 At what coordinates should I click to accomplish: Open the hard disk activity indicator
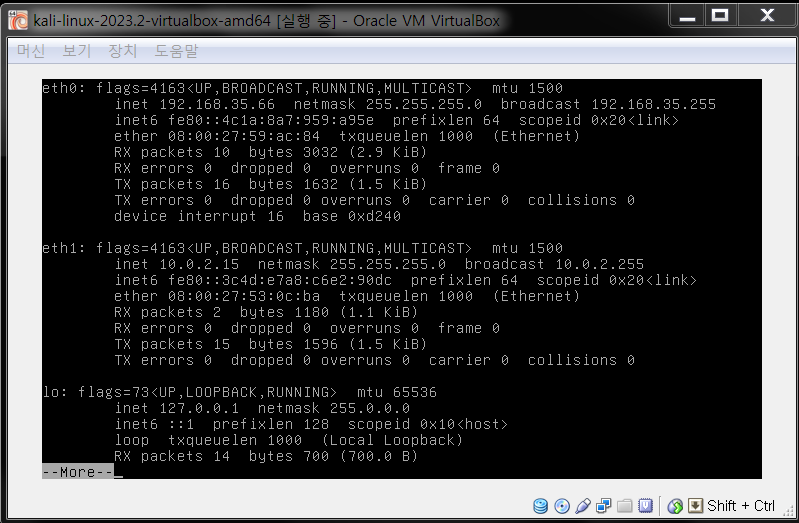540,506
